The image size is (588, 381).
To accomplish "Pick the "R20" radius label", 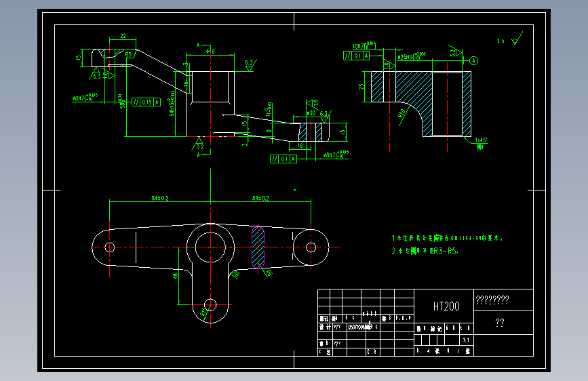I will [401, 113].
